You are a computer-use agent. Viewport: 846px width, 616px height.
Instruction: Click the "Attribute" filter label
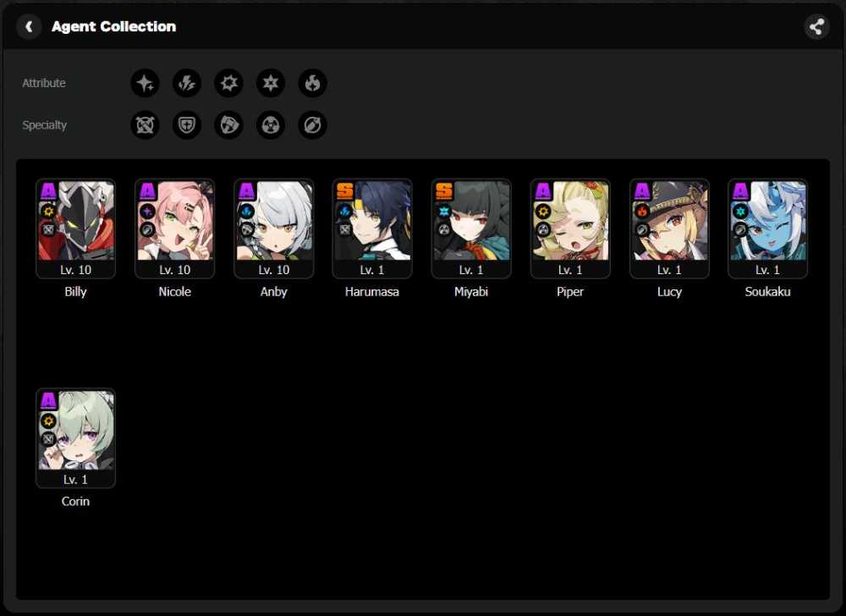point(44,83)
